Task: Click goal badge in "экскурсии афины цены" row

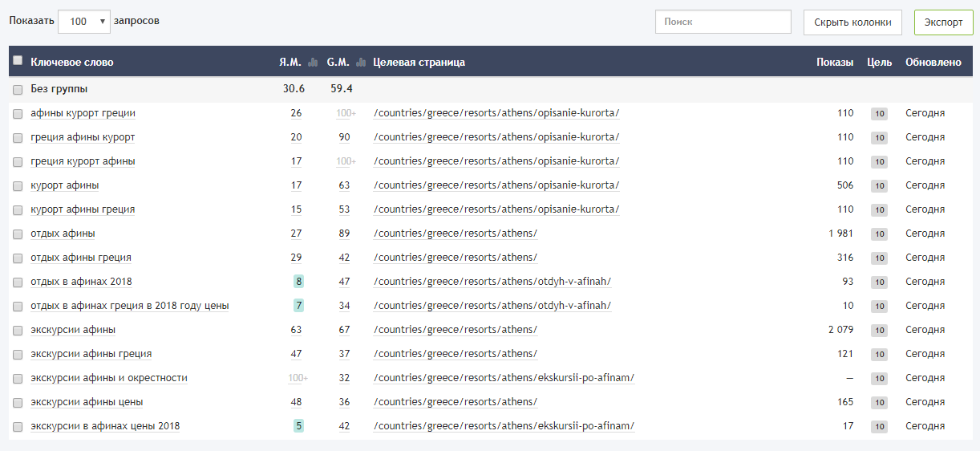Action: [x=879, y=403]
